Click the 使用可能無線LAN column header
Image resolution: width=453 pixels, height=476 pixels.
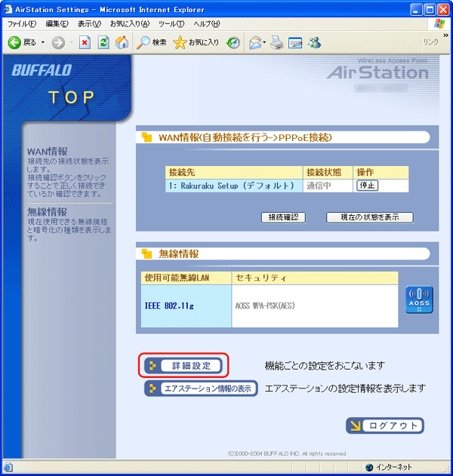click(186, 278)
